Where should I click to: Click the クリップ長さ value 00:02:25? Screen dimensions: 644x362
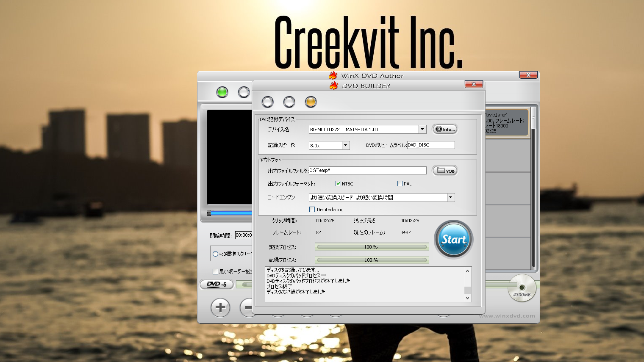tap(410, 221)
